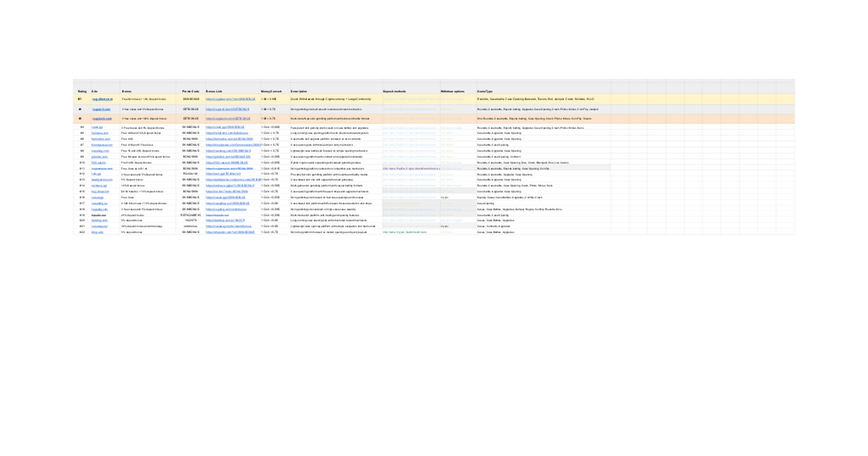This screenshot has height=456, width=868.
Task: Click the second-place medal icon in Rating column
Action: tap(80, 109)
